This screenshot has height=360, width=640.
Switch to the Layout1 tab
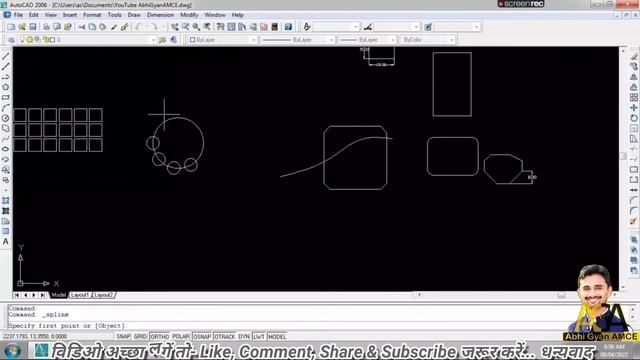tap(80, 295)
